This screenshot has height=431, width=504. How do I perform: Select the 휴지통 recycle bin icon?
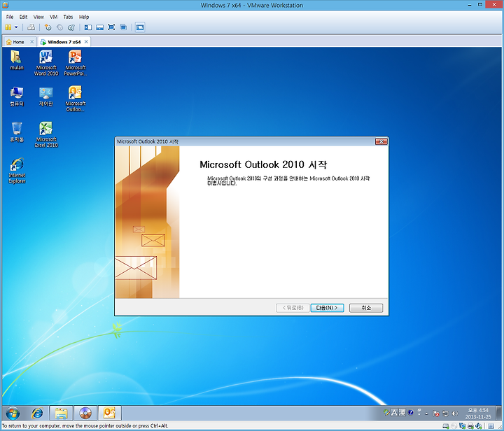(17, 132)
